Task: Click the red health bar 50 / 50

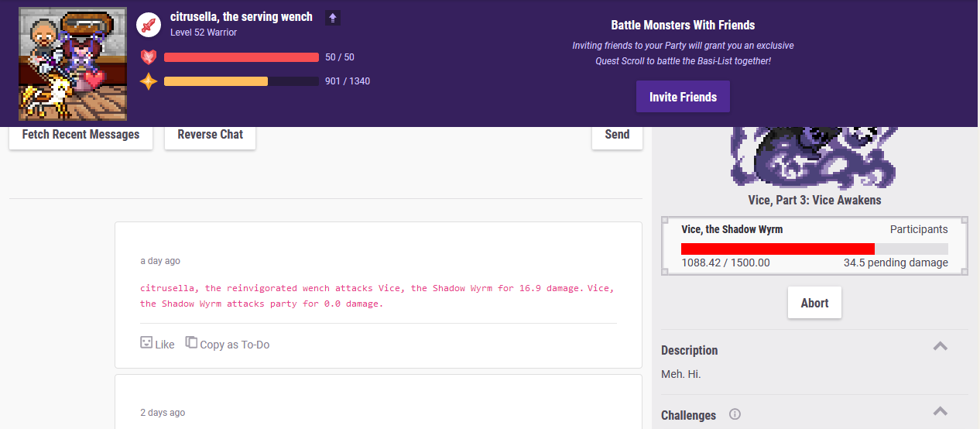Action: 242,57
